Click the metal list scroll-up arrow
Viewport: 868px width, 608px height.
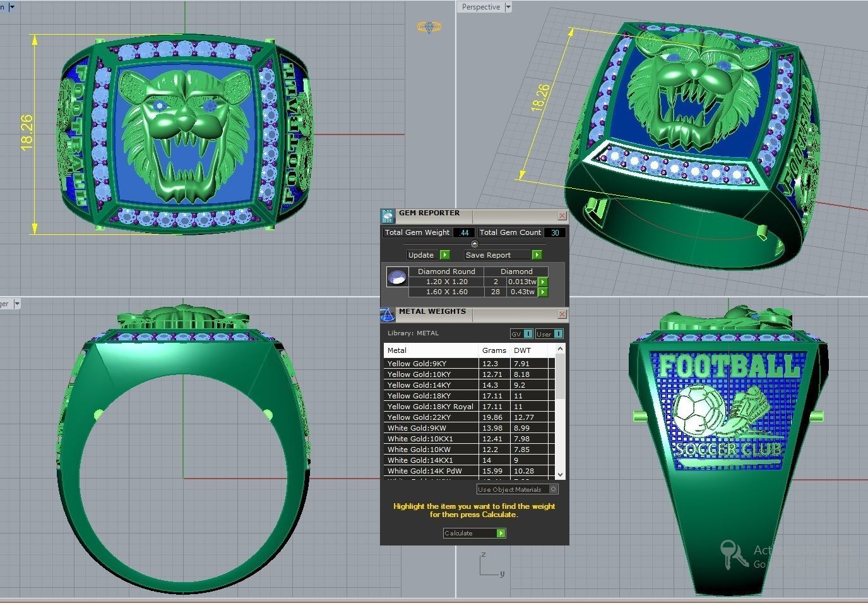[x=561, y=349]
